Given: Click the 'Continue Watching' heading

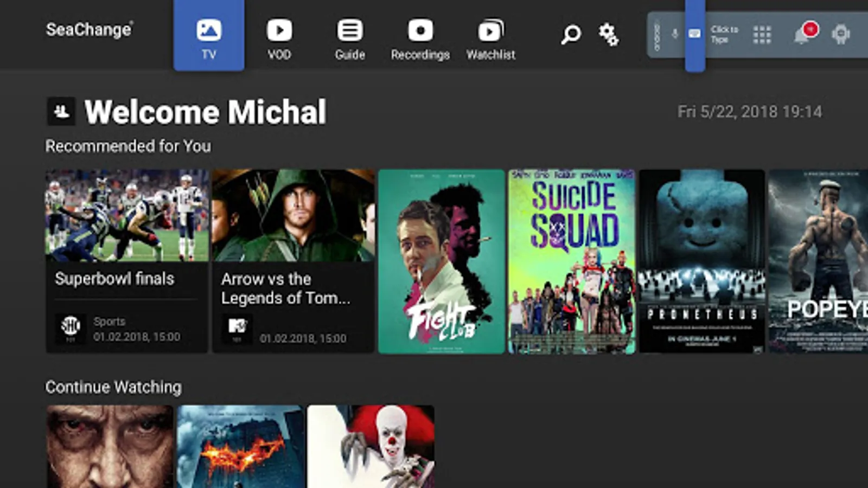Looking at the screenshot, I should tap(113, 387).
